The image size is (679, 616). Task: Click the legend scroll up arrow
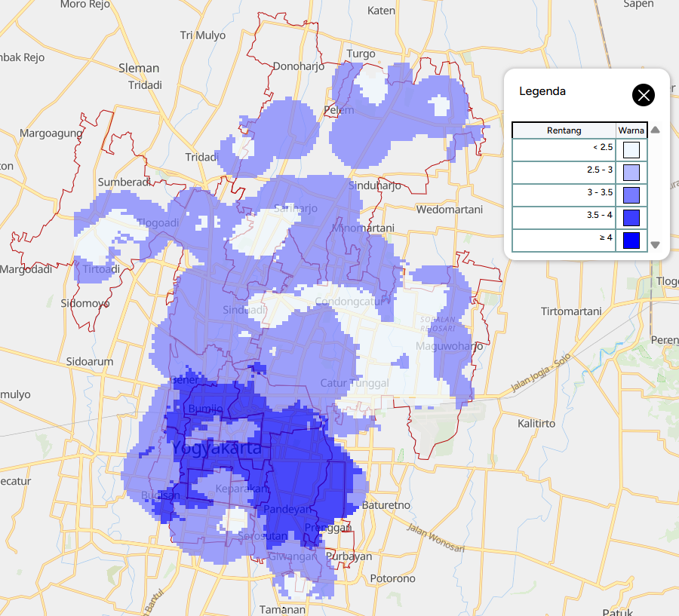[655, 130]
